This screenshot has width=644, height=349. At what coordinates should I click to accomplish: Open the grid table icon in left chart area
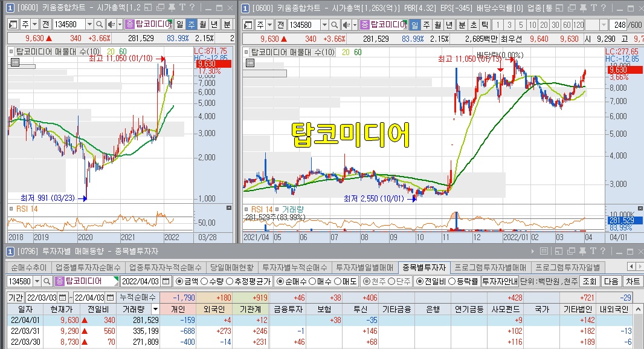pyautogui.click(x=14, y=62)
